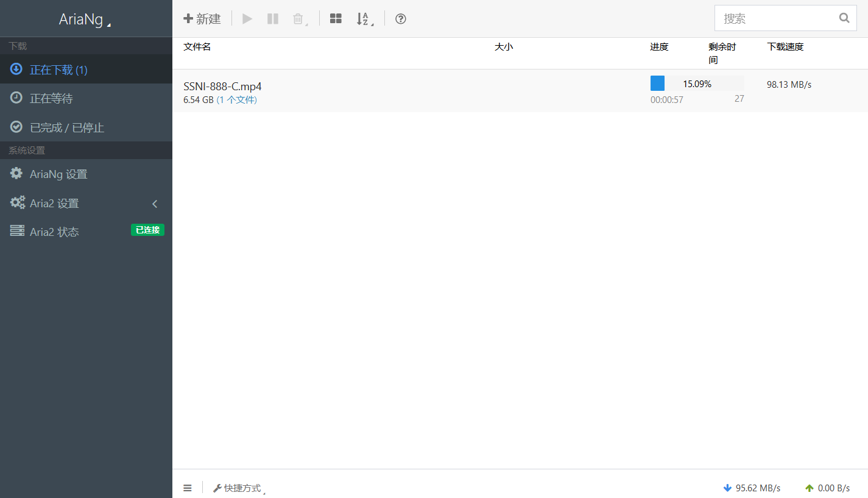Screen dimensions: 868x498
Task: Expand the Aria2 设置 menu
Action: [86, 204]
